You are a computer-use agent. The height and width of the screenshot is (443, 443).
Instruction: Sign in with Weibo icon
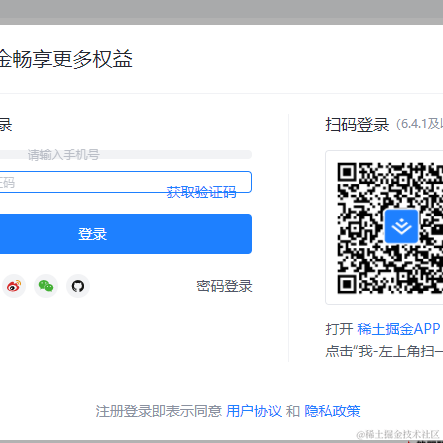coord(14,286)
